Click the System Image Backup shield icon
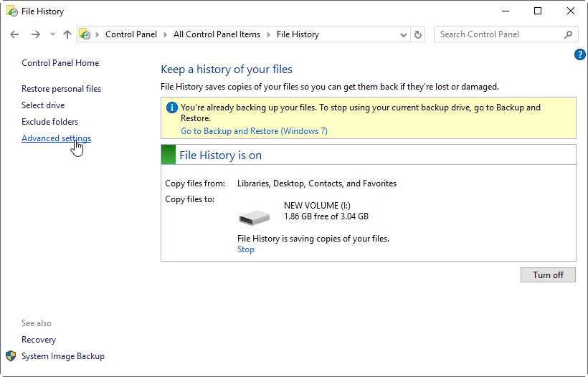This screenshot has height=377, width=588. tap(11, 356)
